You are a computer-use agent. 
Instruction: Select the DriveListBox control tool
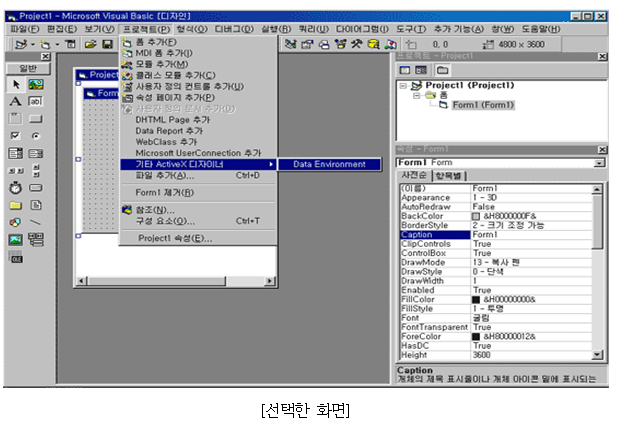36,187
